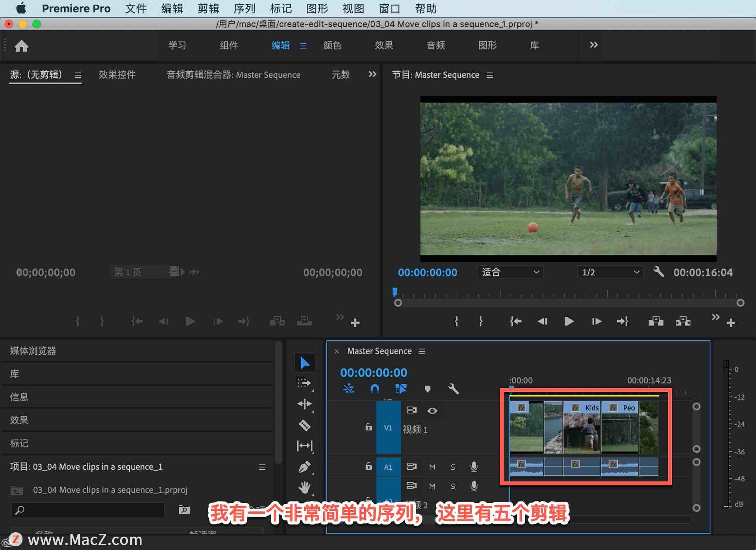Open the 媒体浏览器 panel

click(x=33, y=350)
